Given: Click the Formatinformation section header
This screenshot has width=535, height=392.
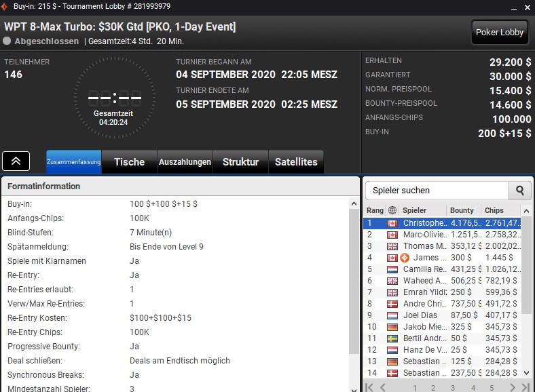Looking at the screenshot, I should tap(181, 186).
